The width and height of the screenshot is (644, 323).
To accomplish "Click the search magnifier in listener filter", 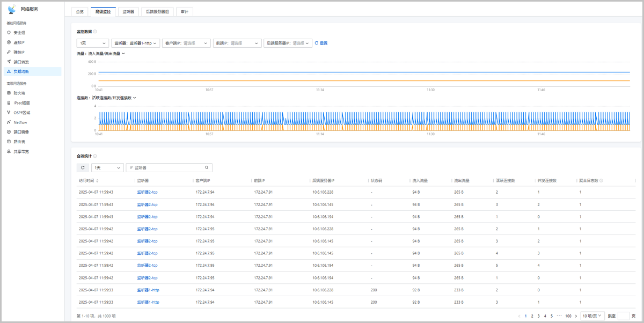I will pyautogui.click(x=207, y=168).
